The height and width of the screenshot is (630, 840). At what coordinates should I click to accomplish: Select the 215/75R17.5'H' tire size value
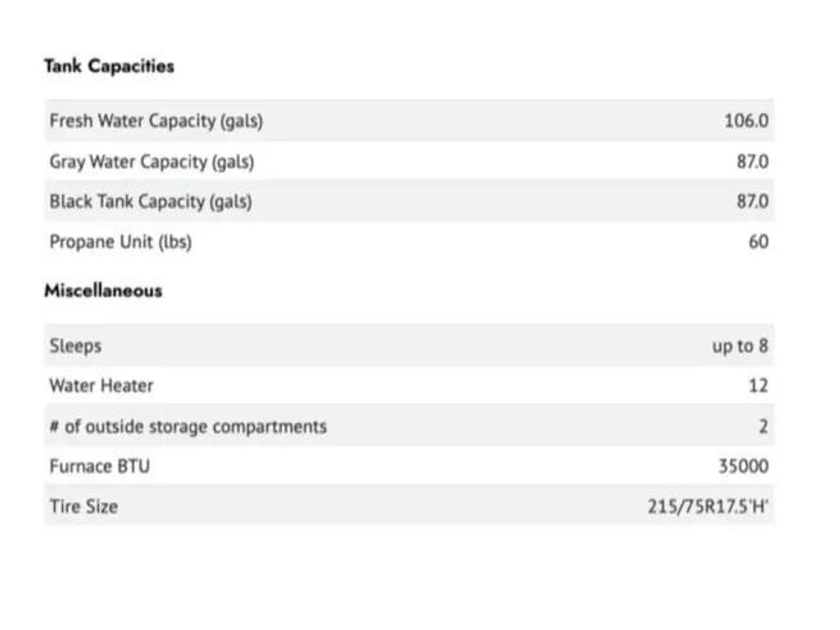point(708,506)
